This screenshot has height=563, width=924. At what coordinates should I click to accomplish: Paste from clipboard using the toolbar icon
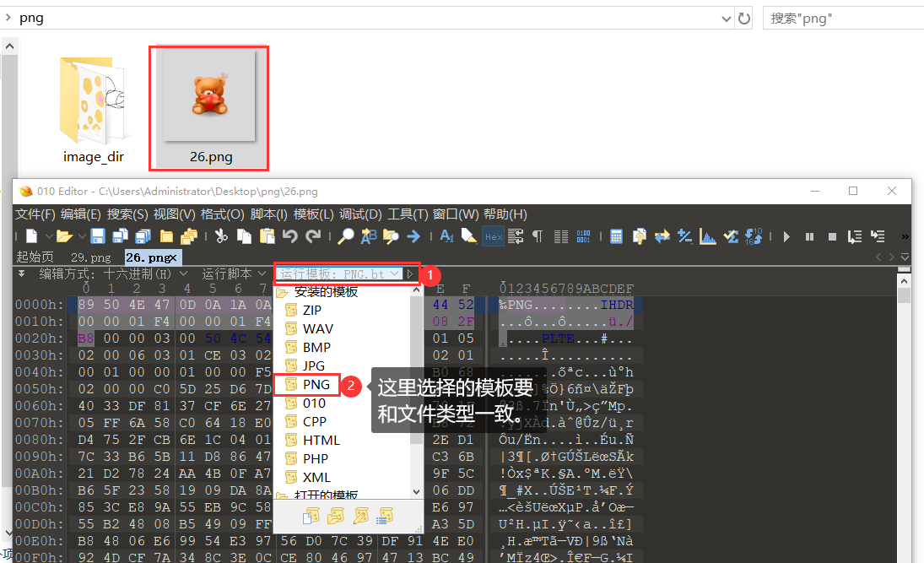point(267,236)
